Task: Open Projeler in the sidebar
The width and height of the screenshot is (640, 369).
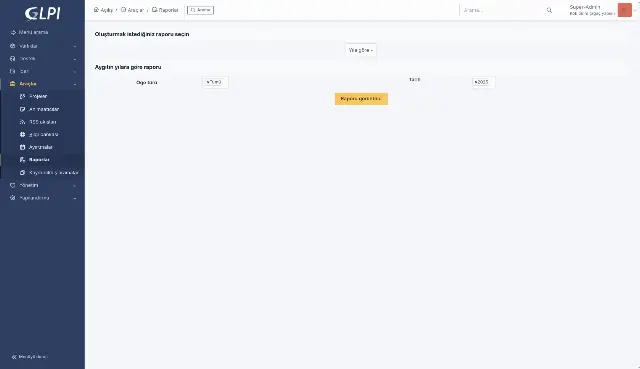Action: (38, 96)
